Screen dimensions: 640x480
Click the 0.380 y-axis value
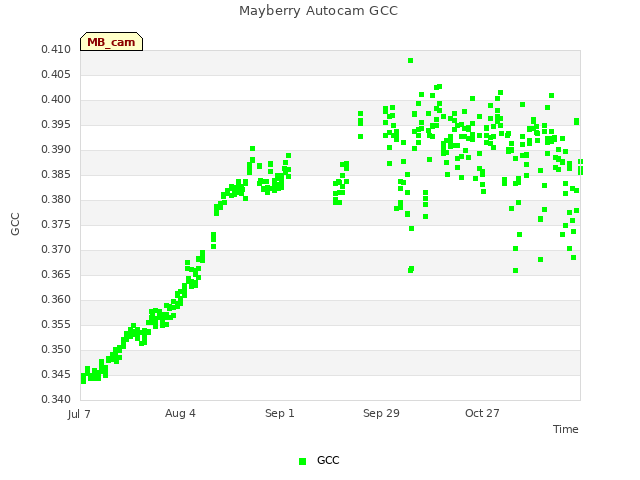tap(56, 199)
